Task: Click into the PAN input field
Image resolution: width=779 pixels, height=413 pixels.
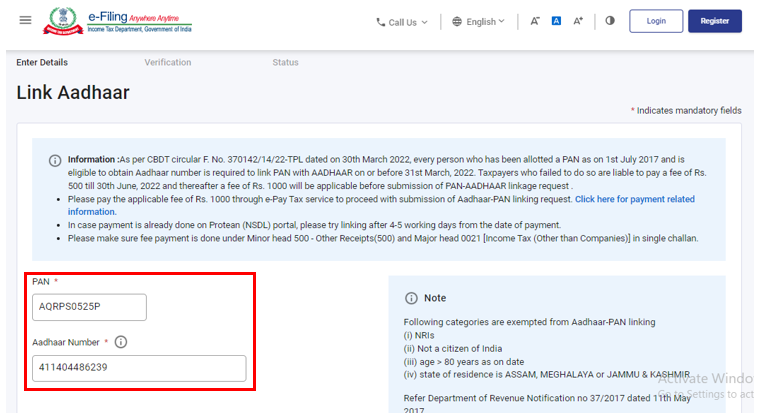Action: [x=89, y=307]
